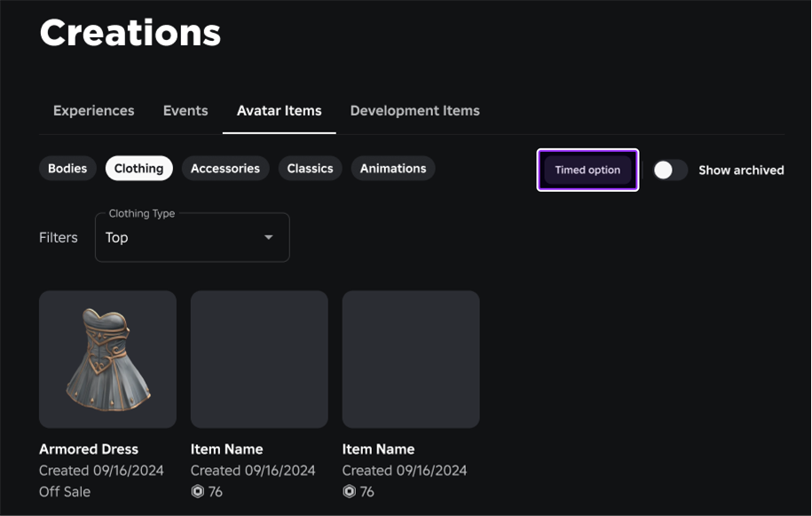Open the Armored Dress thumbnail
Image resolution: width=812 pixels, height=516 pixels.
pos(107,359)
